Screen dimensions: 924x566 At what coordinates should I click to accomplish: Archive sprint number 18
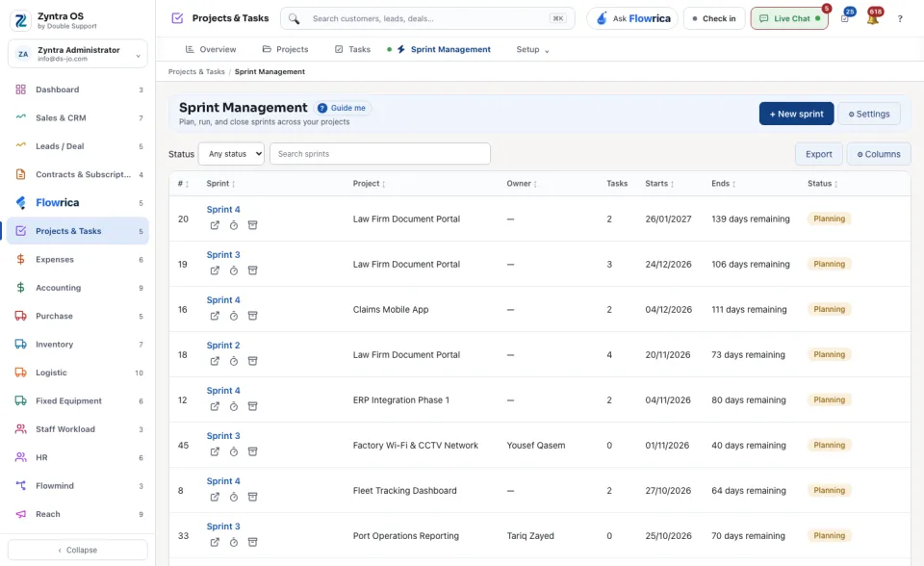point(252,361)
